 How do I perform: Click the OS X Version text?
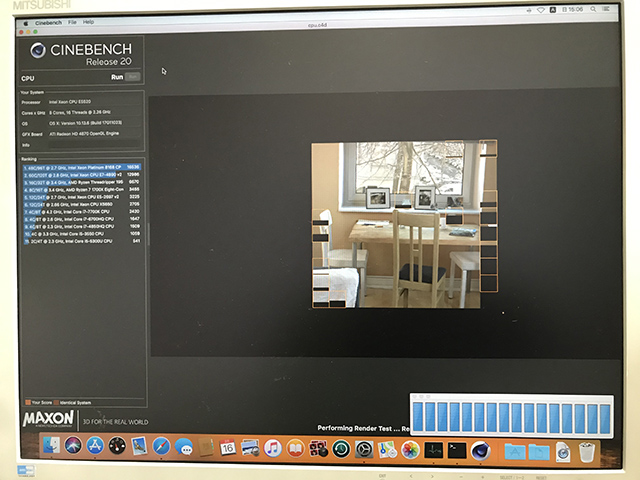click(85, 123)
